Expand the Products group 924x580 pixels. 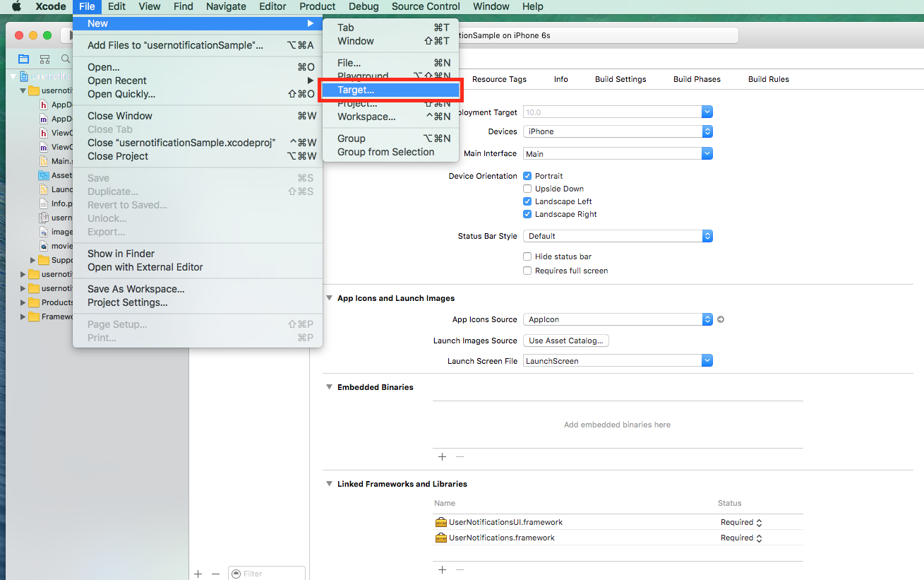coord(23,302)
